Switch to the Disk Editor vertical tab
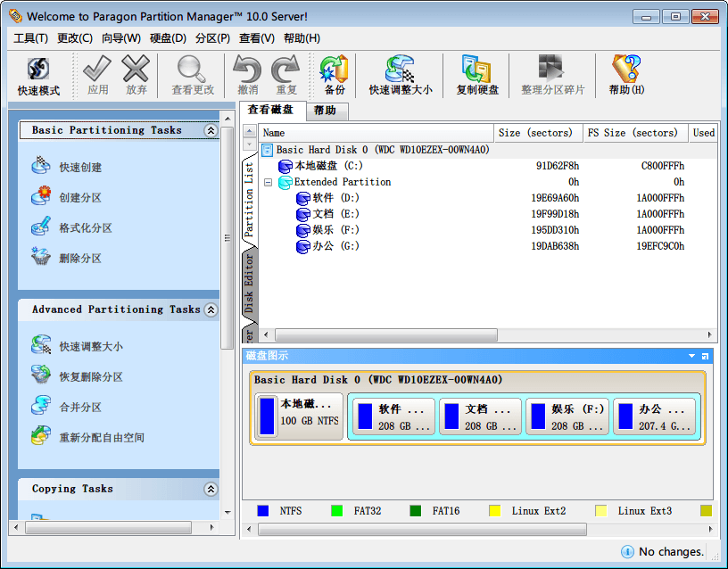 (x=250, y=283)
